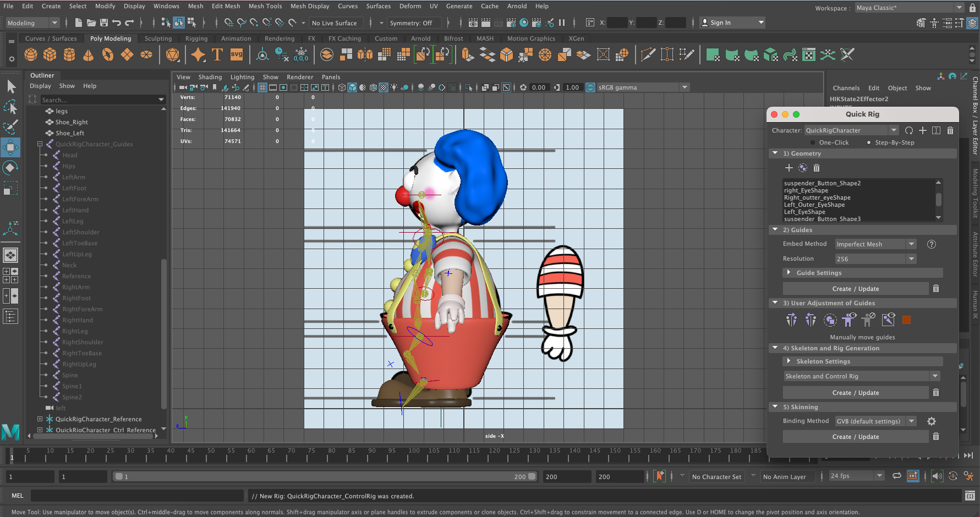Image resolution: width=980 pixels, height=517 pixels.
Task: Click Create / Update under Skinning
Action: pos(855,436)
